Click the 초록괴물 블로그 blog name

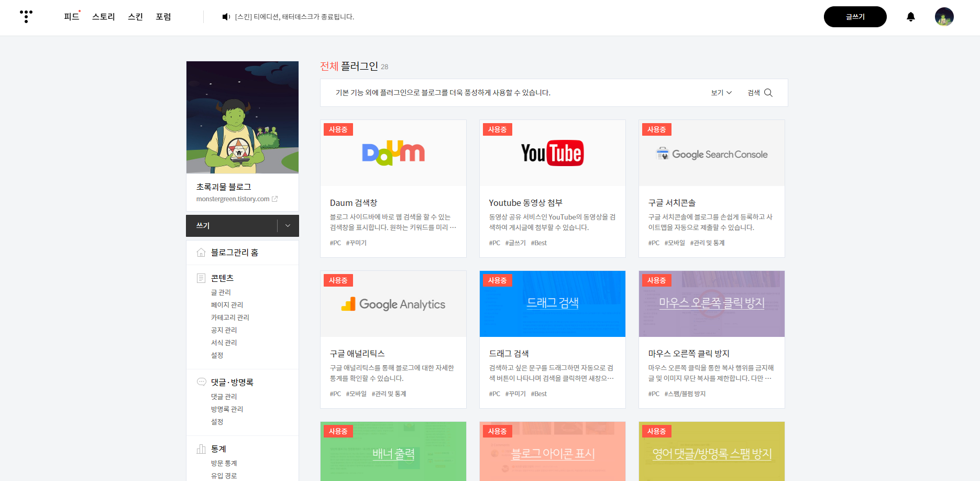click(x=224, y=187)
